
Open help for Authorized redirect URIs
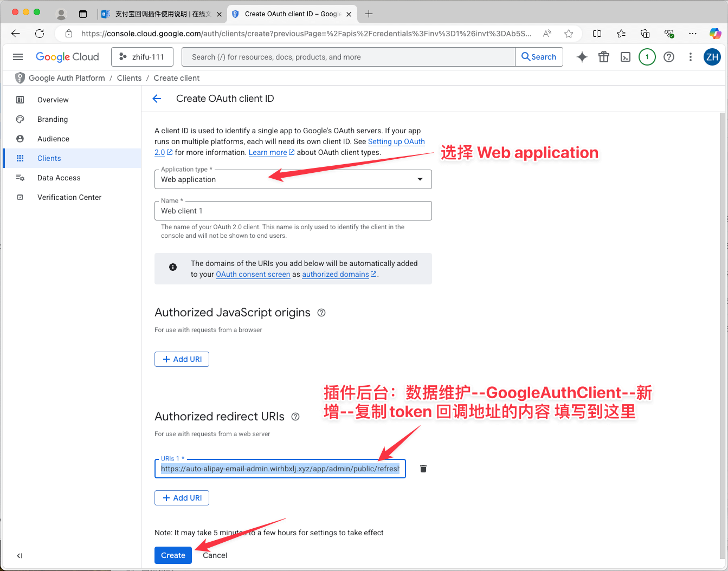click(x=295, y=417)
